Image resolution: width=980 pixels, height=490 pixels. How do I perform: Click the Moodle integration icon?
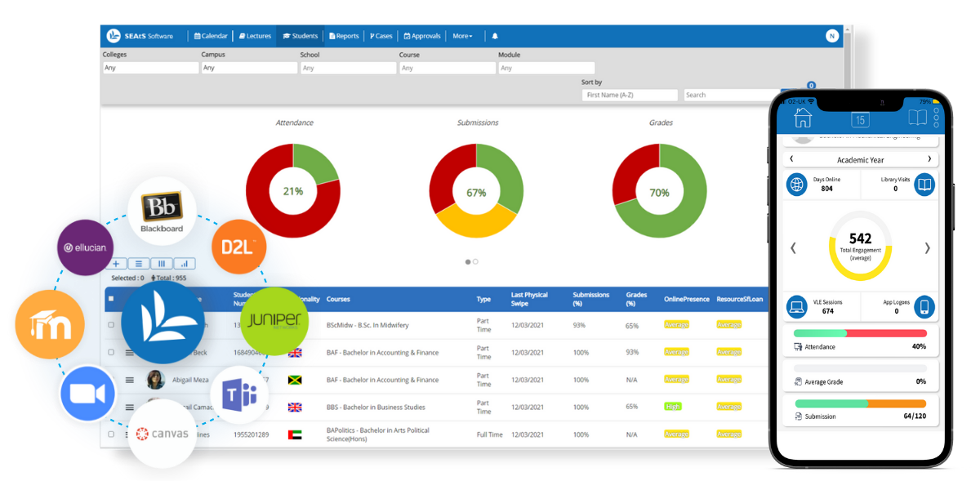pos(51,325)
